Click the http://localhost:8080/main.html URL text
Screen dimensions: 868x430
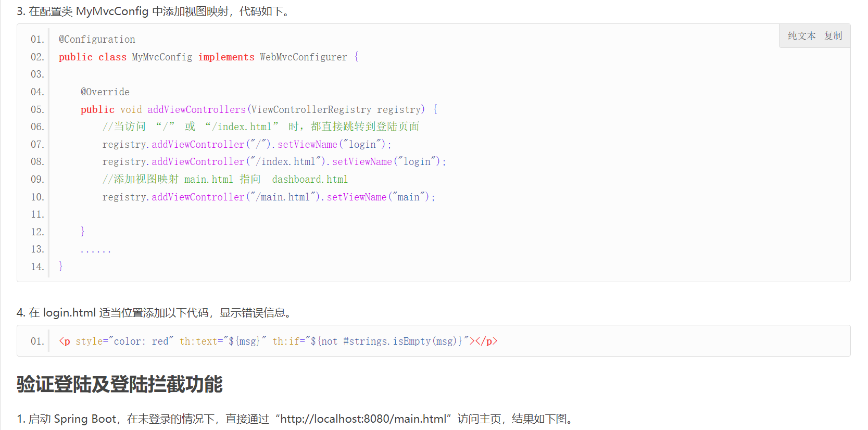coord(363,419)
